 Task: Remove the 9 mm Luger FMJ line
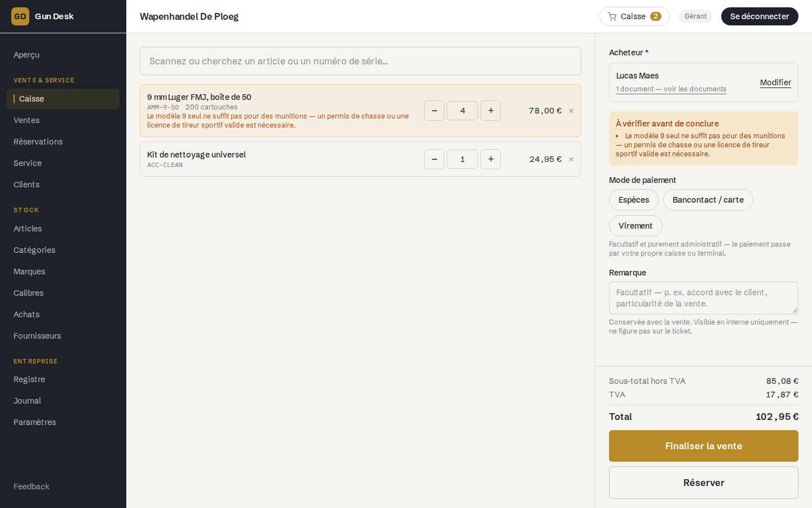(571, 111)
